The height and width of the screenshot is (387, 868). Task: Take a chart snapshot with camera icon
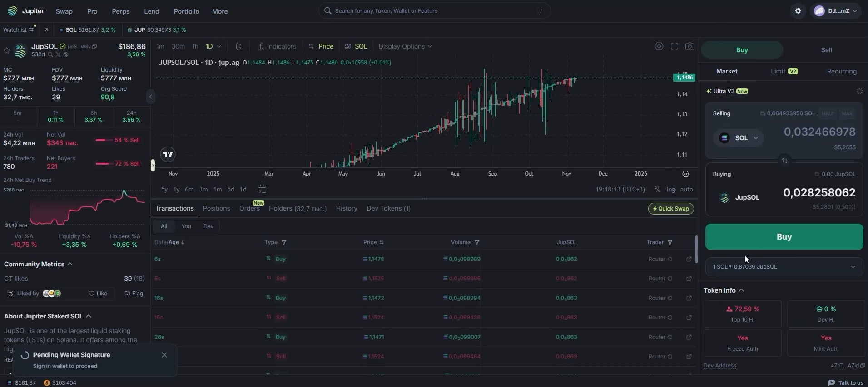689,46
